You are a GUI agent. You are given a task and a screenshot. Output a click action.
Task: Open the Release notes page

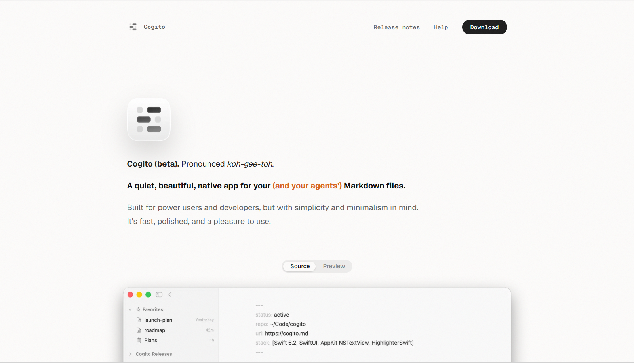tap(396, 27)
